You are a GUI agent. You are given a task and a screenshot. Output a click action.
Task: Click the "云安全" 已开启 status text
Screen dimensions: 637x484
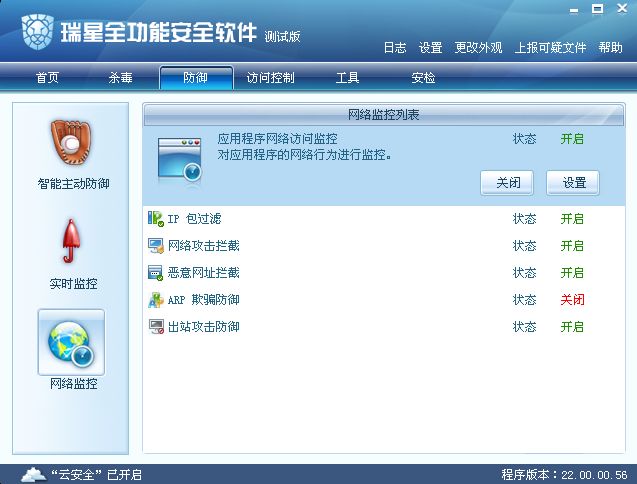(96, 475)
